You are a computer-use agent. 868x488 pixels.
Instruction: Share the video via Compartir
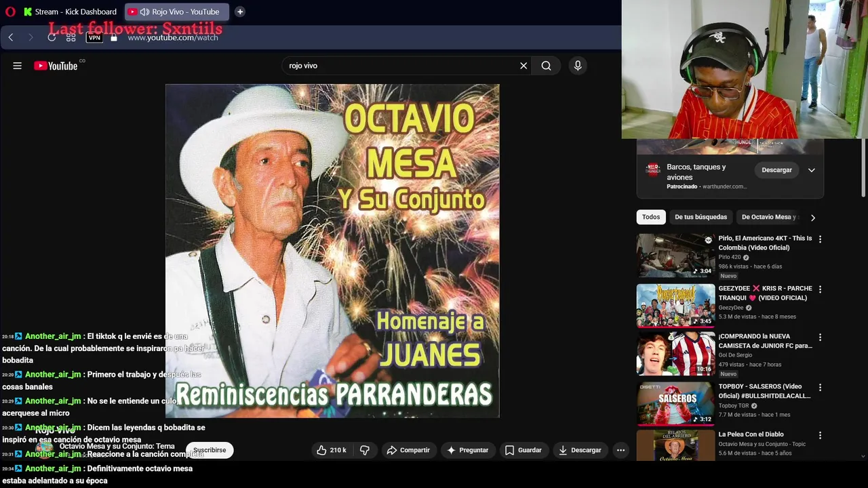tap(408, 450)
